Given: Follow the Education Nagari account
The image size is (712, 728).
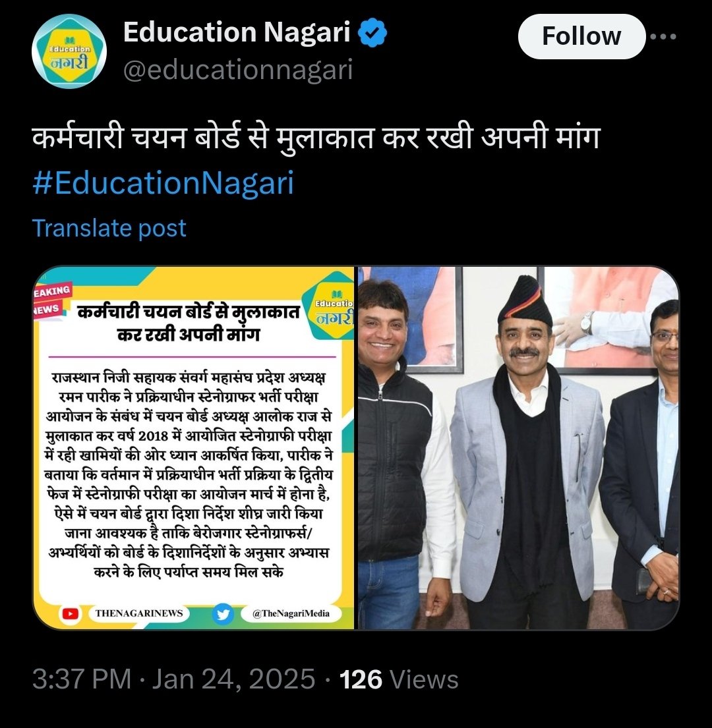Looking at the screenshot, I should (581, 36).
